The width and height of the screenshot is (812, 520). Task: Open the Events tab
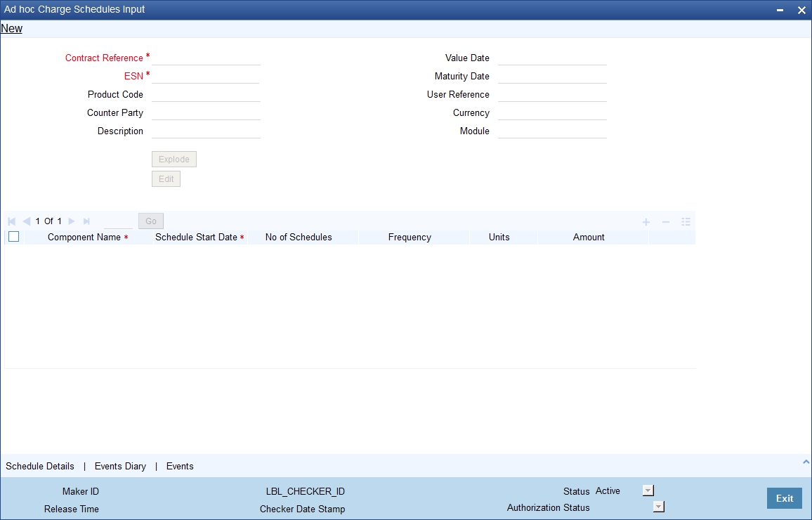(180, 466)
